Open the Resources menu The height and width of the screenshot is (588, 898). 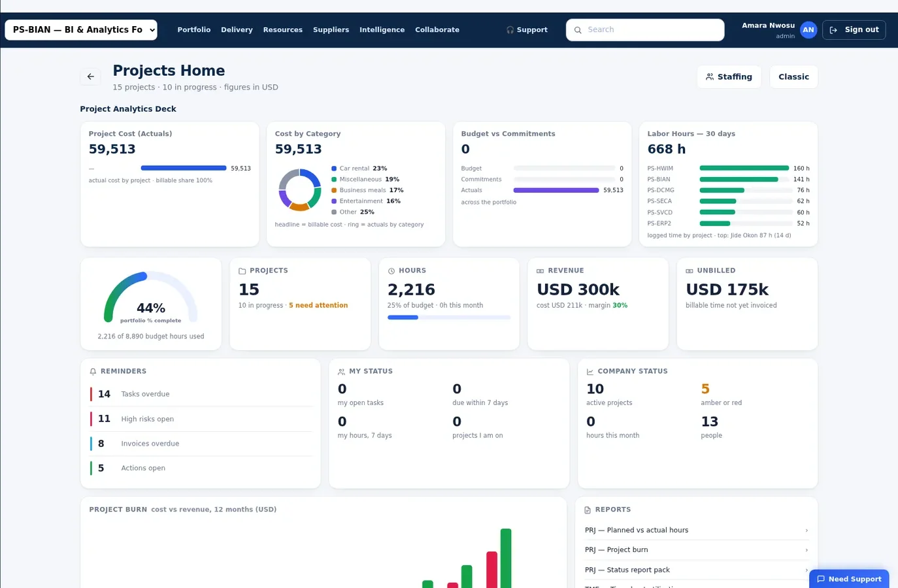(283, 30)
